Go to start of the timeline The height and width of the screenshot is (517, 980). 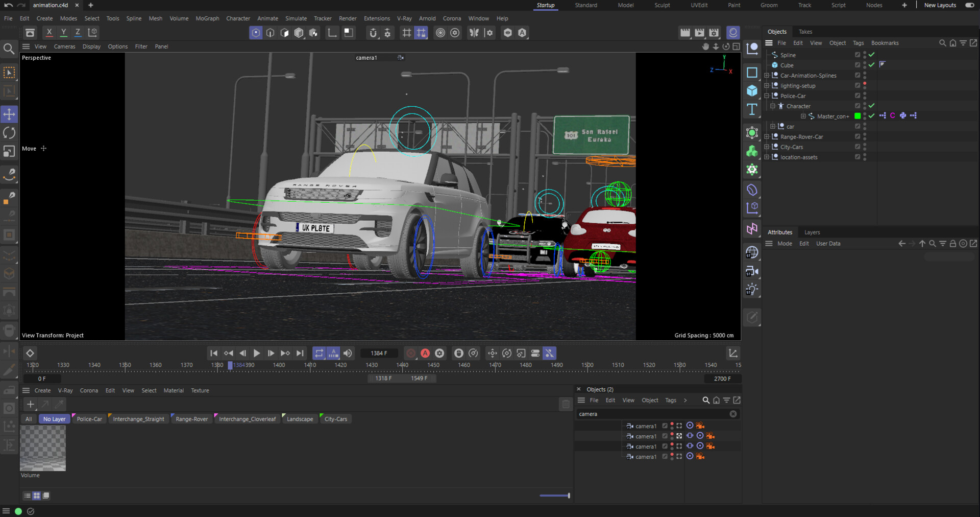click(214, 353)
